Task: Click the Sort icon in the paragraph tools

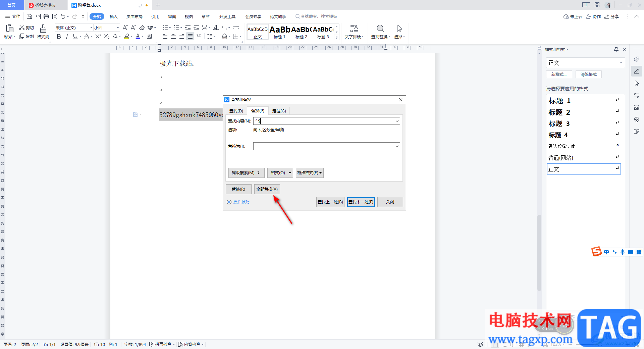Action: point(216,28)
